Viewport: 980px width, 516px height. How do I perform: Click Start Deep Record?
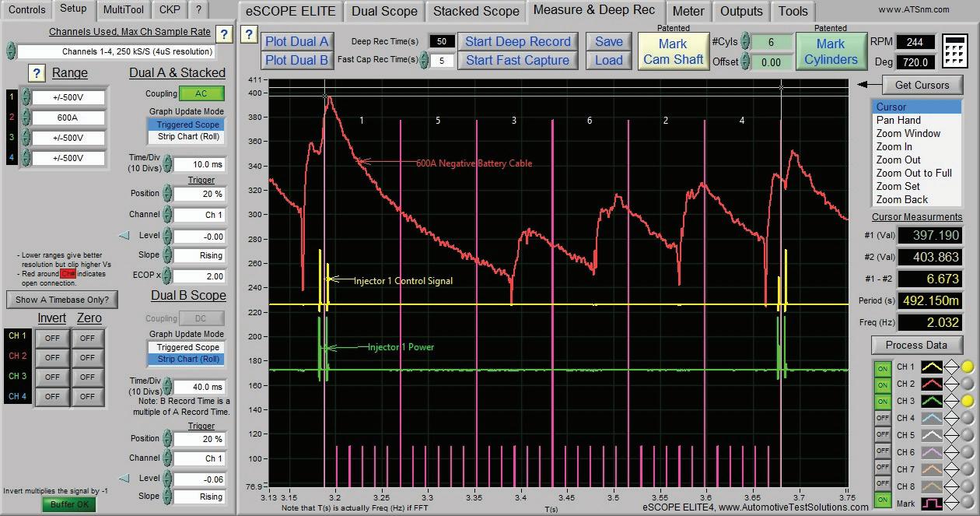(x=518, y=41)
